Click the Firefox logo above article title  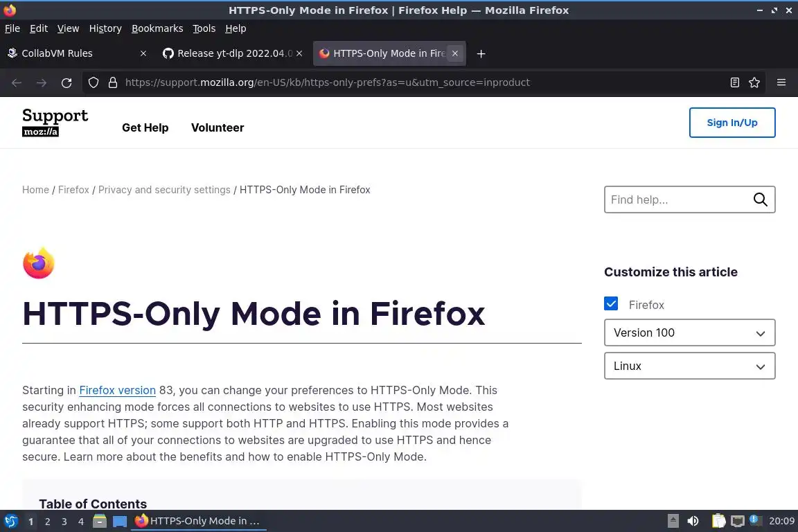[39, 263]
